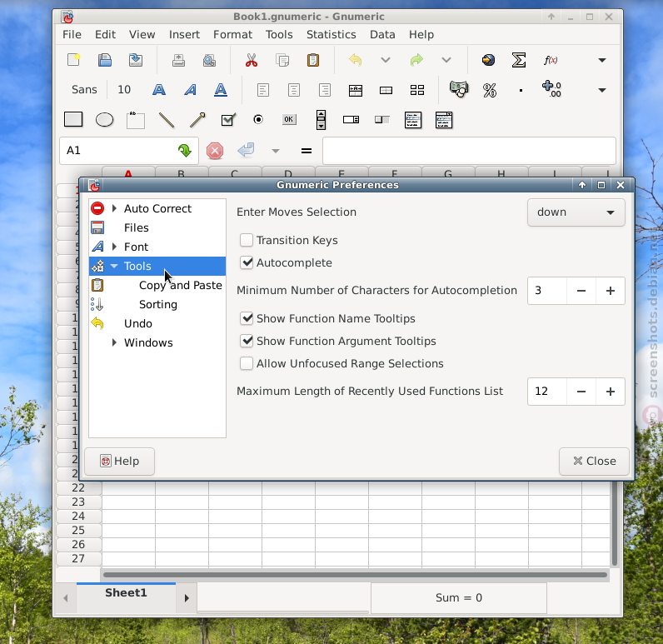
Task: Select Sorting in preferences tree
Action: pyautogui.click(x=158, y=304)
